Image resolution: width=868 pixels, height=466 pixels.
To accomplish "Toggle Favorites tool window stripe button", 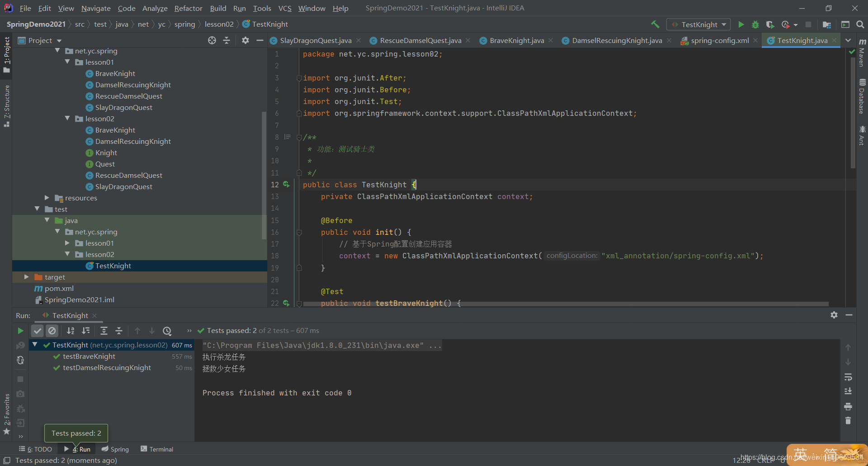I will (x=6, y=414).
